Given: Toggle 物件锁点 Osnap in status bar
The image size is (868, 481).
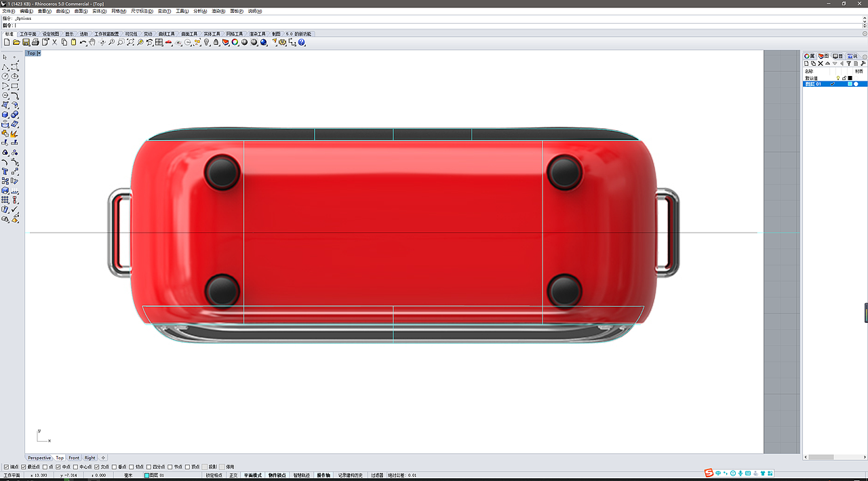Looking at the screenshot, I should pyautogui.click(x=277, y=476).
